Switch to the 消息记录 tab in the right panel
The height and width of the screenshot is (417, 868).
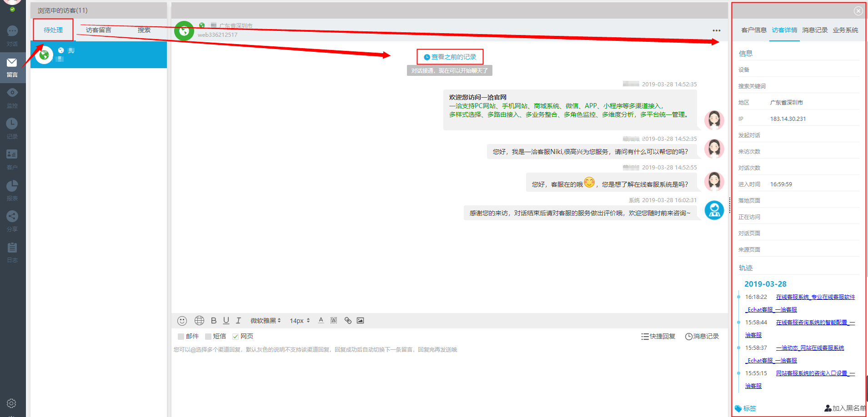(814, 30)
